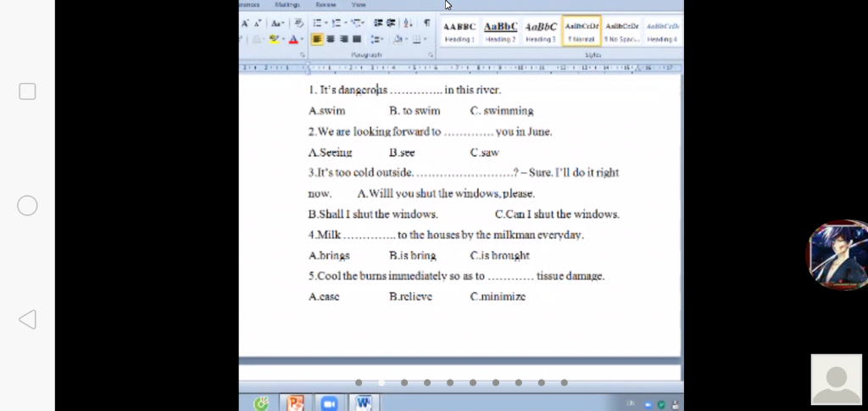Click the horizontal ruler

click(x=460, y=68)
